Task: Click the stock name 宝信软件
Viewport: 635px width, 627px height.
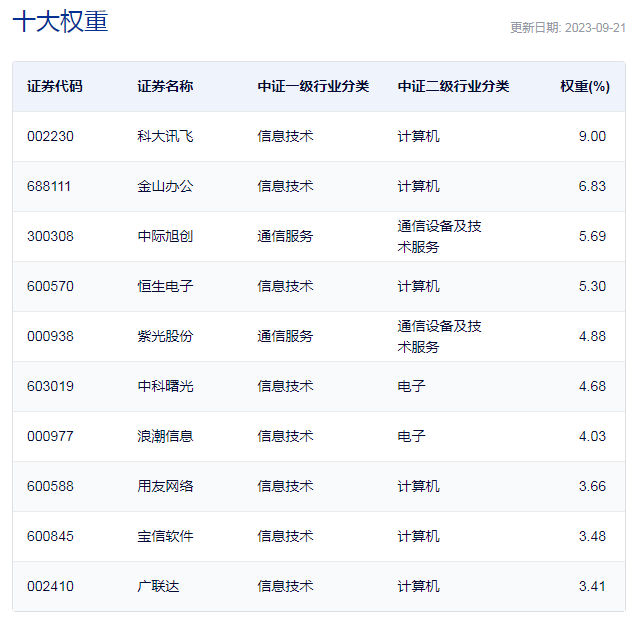Action: click(165, 536)
